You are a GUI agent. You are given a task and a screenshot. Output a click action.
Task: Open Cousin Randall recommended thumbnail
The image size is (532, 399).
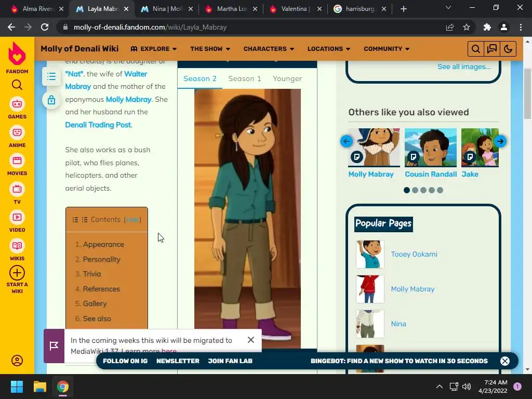[431, 147]
